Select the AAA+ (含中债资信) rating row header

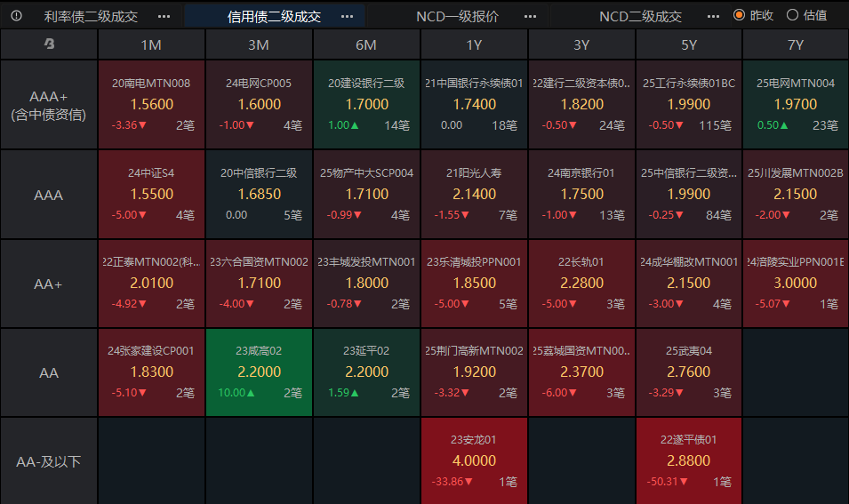49,105
